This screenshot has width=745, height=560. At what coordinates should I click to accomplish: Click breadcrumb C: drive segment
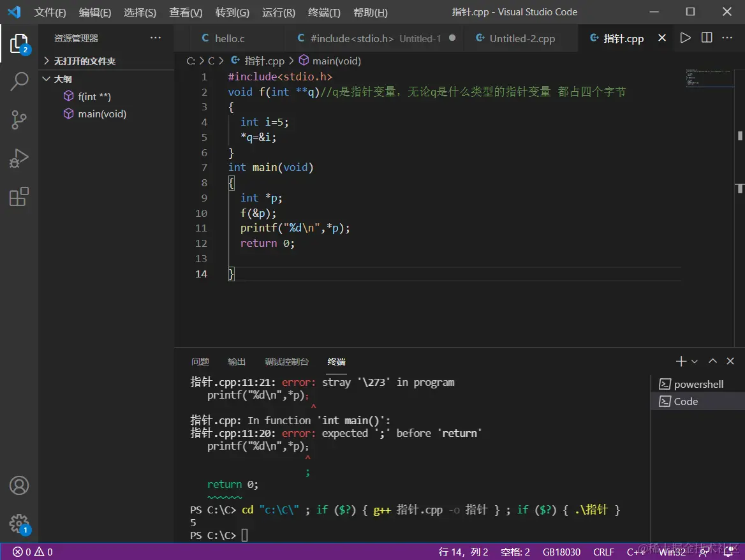click(191, 61)
